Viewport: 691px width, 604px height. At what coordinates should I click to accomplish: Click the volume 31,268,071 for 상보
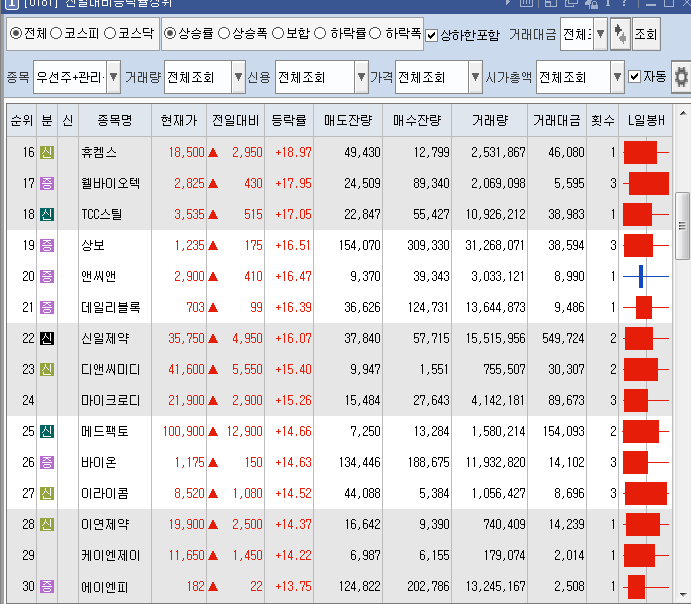point(495,245)
